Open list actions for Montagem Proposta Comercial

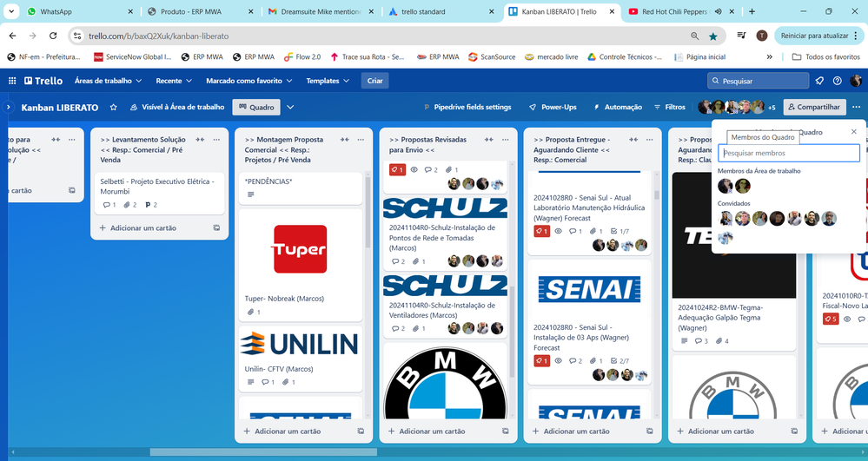point(361,140)
